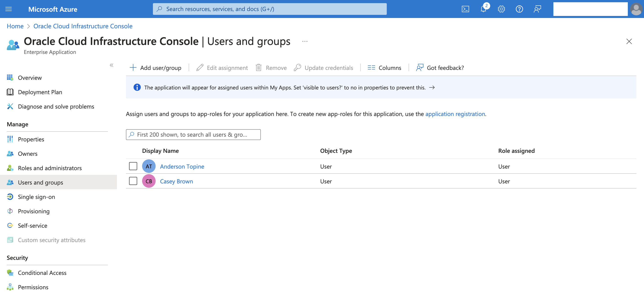Open the Azure Cloud Shell terminal
Viewport: 644px width, 294px height.
tap(465, 9)
